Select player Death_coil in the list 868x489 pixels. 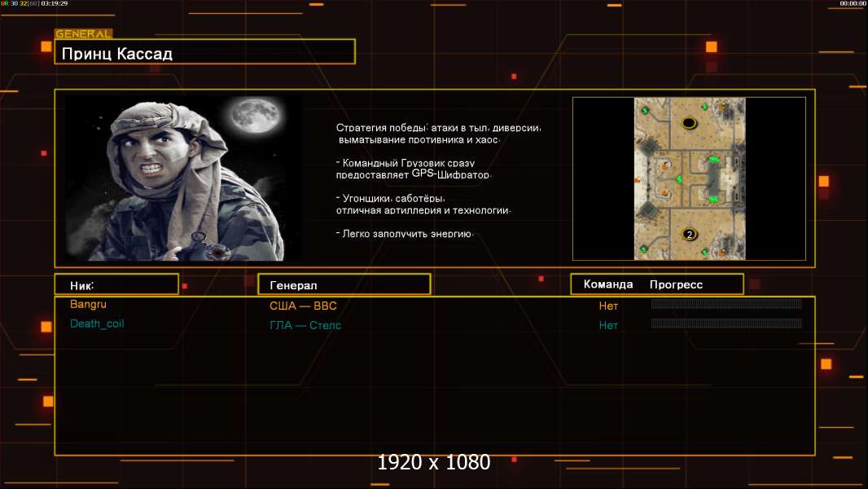(x=97, y=324)
